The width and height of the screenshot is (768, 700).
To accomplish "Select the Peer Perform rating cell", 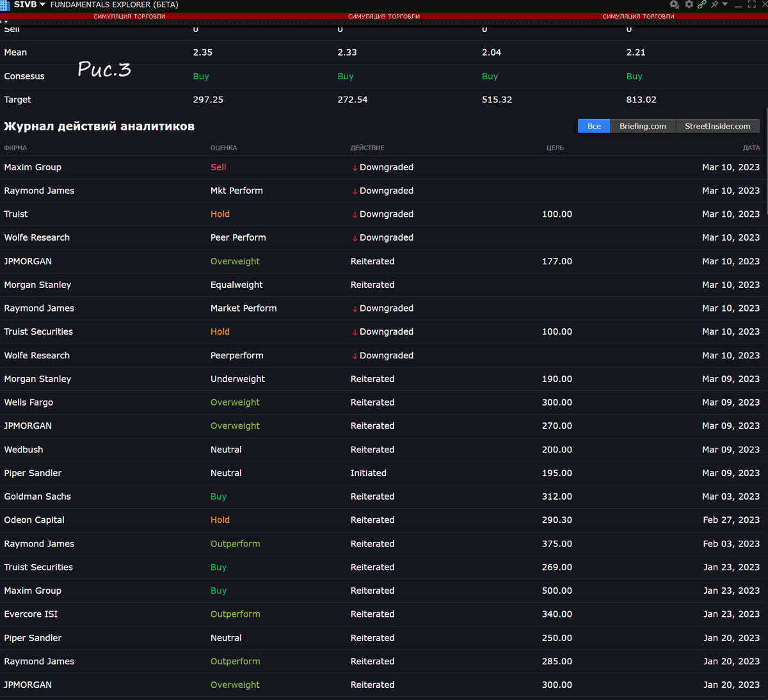I will [x=238, y=237].
